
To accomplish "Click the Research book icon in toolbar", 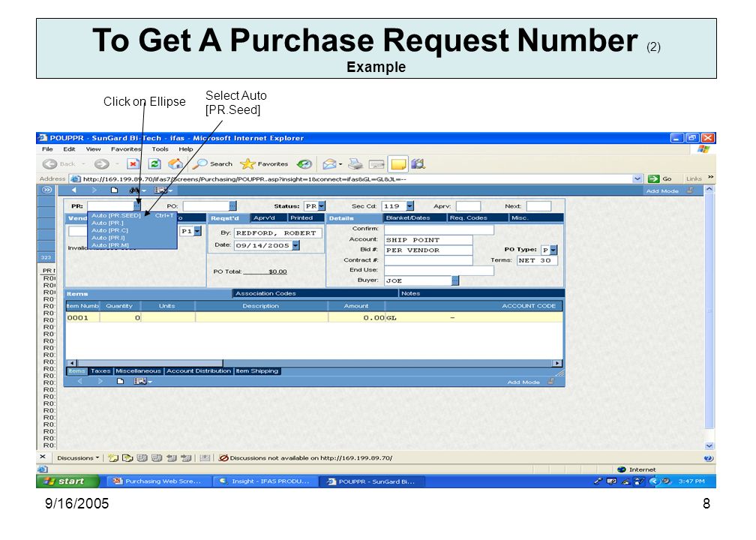I will point(418,164).
